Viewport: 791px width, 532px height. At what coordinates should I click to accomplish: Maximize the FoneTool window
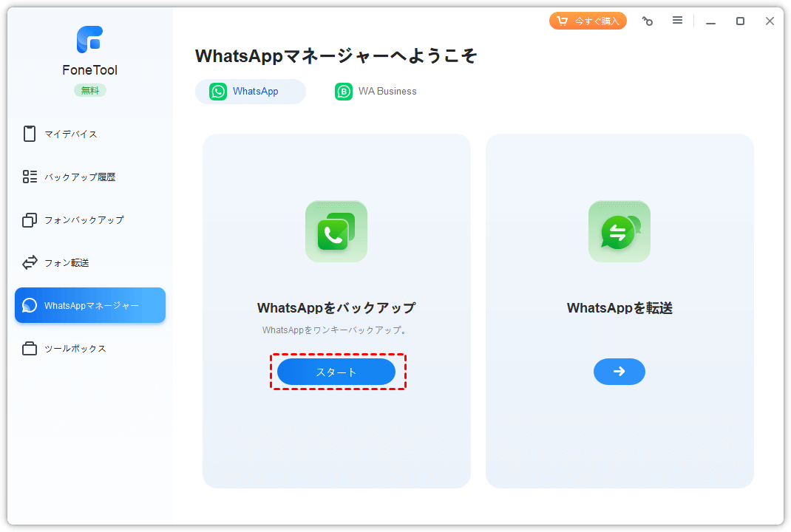click(x=740, y=21)
